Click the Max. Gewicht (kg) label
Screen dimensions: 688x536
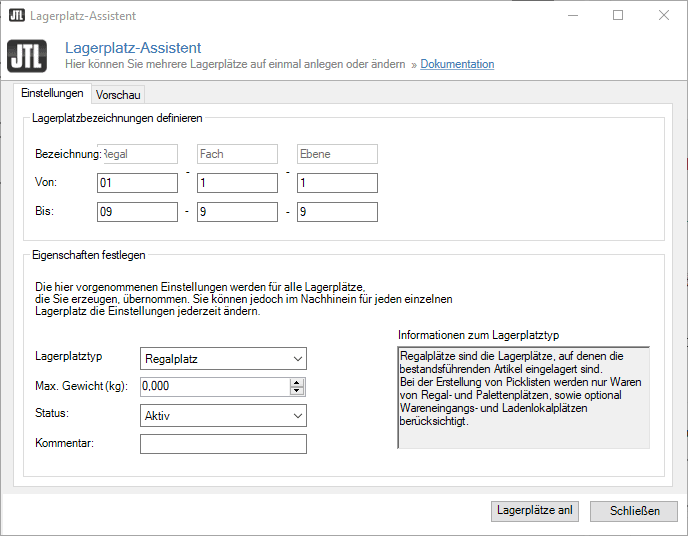[x=82, y=386]
